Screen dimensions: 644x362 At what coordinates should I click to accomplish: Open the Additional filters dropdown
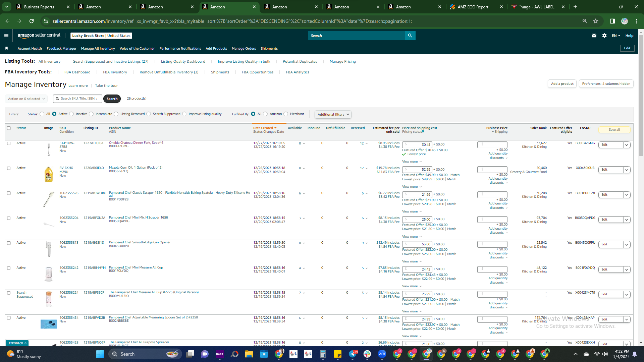(333, 115)
